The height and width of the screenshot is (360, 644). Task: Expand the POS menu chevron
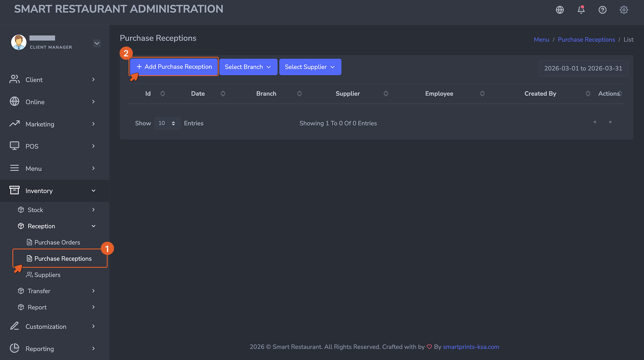(x=94, y=146)
